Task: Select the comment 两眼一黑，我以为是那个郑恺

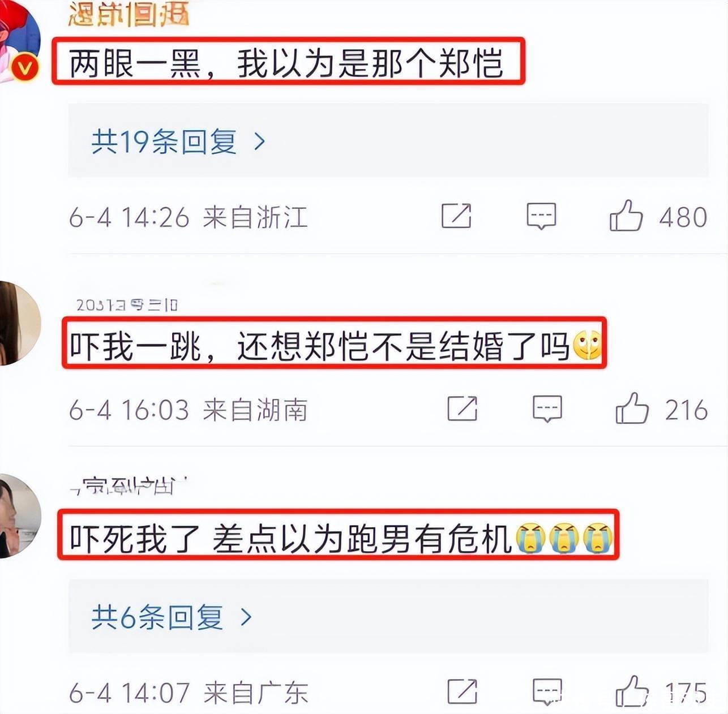Action: (x=286, y=63)
